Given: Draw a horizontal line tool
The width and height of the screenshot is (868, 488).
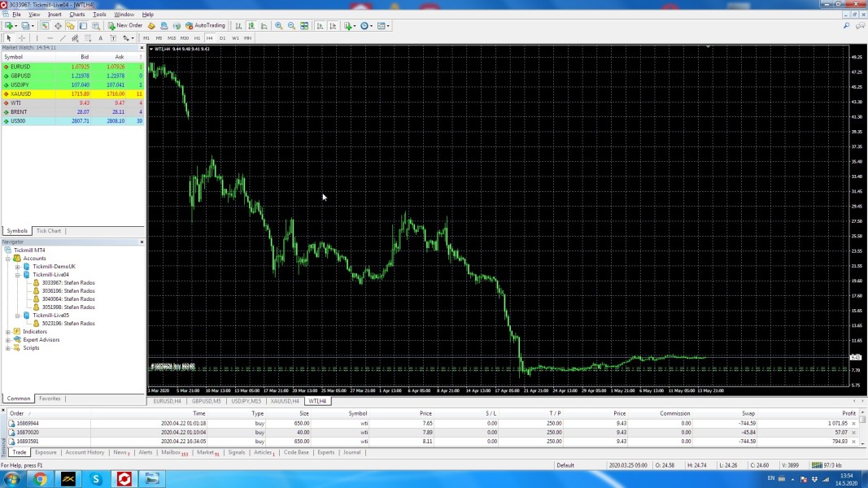Looking at the screenshot, I should (x=50, y=38).
